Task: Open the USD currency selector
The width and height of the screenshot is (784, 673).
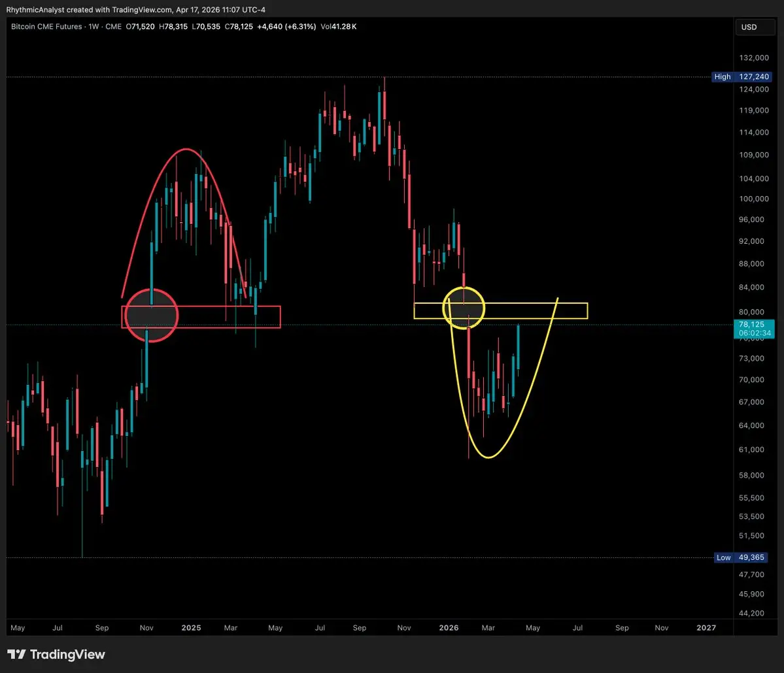Action: pos(755,27)
